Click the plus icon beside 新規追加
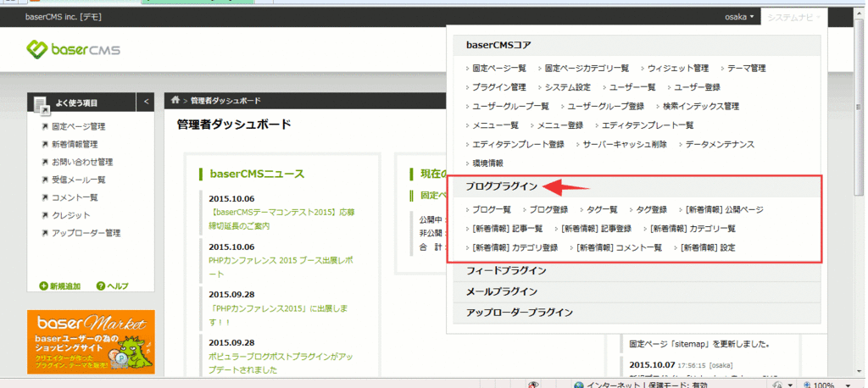 44,286
